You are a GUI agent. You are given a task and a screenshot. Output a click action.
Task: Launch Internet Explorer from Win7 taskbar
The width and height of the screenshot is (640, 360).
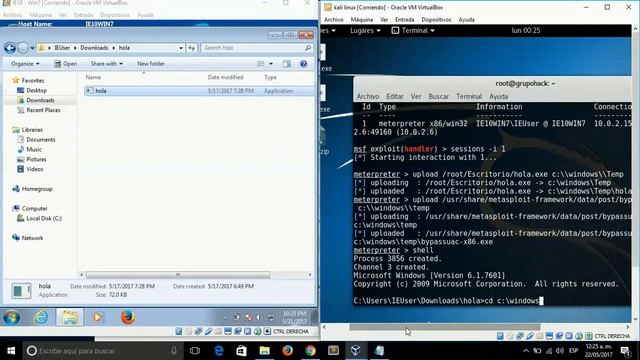41,317
